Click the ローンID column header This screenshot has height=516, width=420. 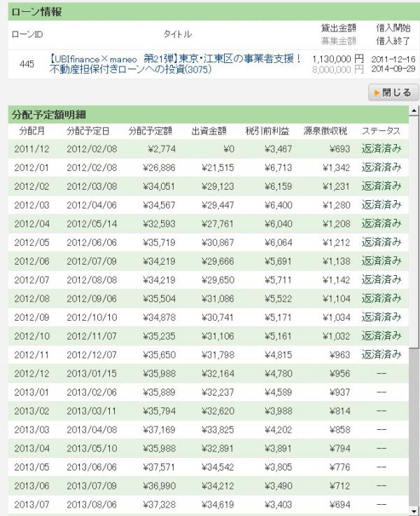tap(27, 34)
